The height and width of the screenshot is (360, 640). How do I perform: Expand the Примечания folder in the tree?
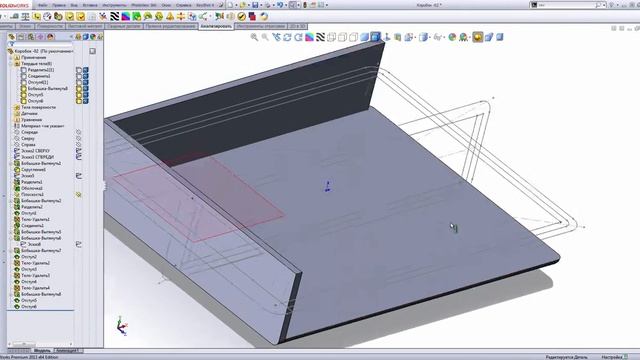click(11, 58)
